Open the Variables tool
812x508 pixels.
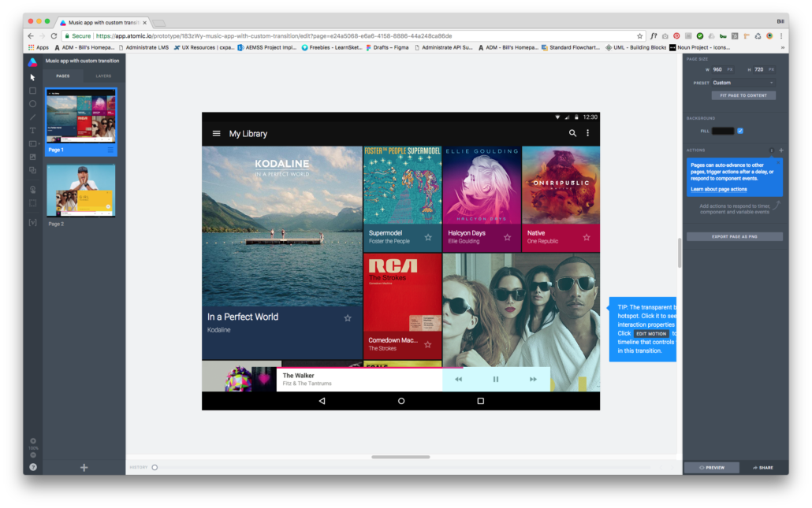tap(32, 222)
